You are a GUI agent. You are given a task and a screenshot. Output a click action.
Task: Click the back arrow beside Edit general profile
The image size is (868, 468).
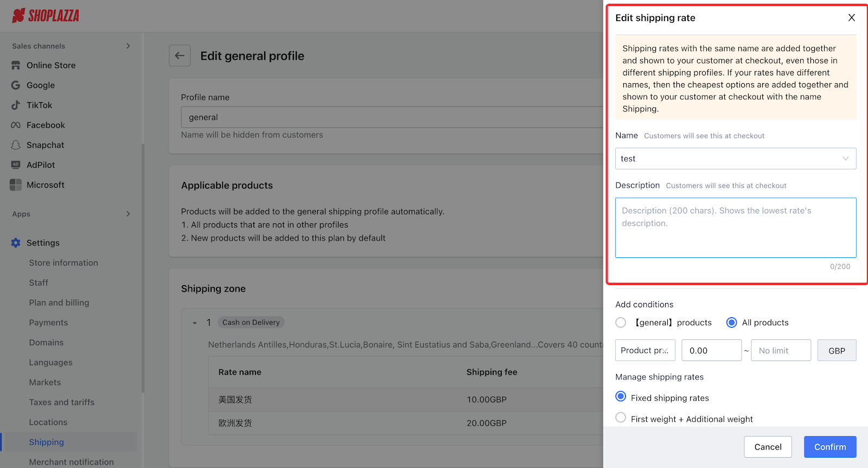coord(180,55)
